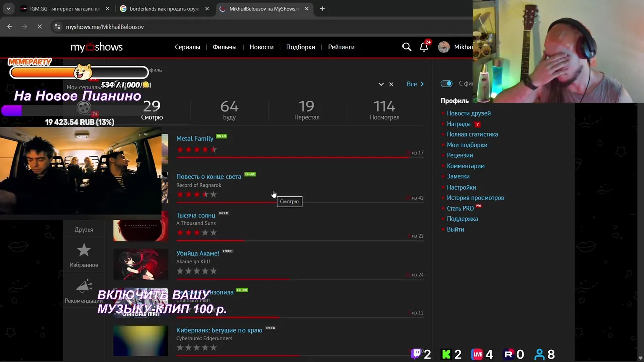Image resolution: width=644 pixels, height=362 pixels.
Task: Rate Metal Family one star
Action: pos(180,150)
